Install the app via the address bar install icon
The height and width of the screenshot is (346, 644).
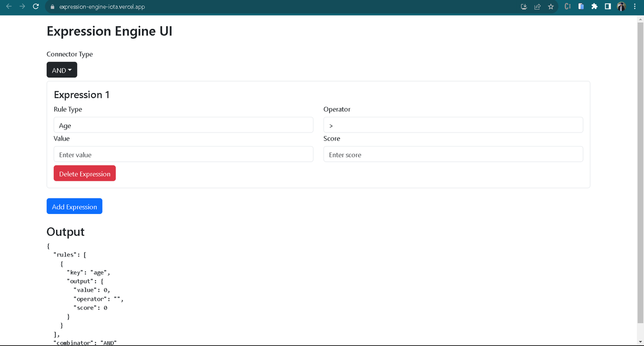pos(524,7)
